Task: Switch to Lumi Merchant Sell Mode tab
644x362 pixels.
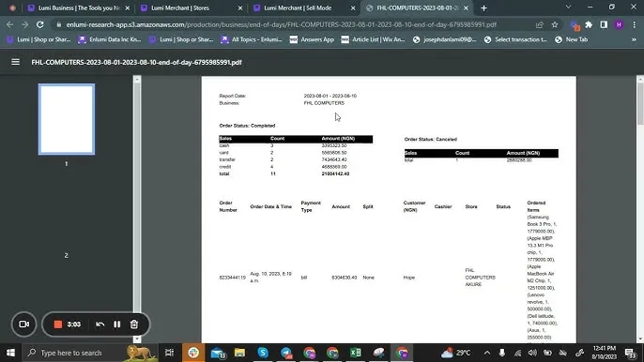Action: (x=303, y=8)
